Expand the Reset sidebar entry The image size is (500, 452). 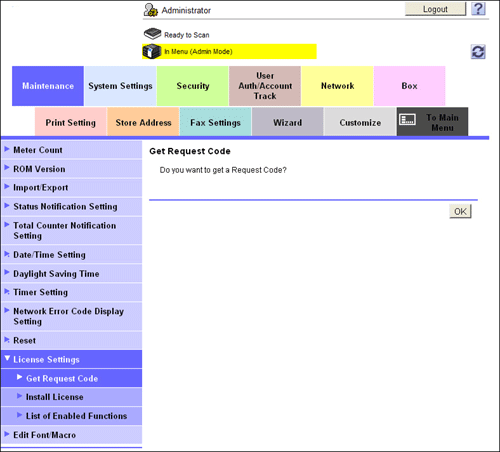click(71, 340)
